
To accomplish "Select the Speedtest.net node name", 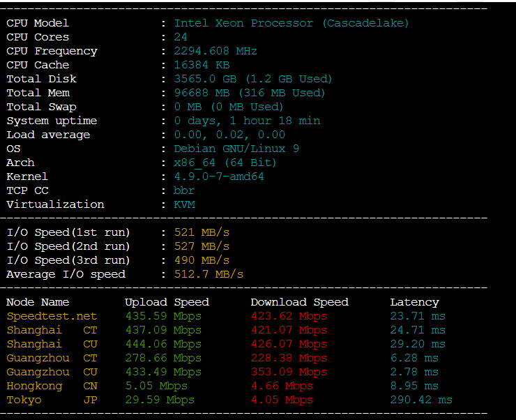I will click(x=52, y=316).
